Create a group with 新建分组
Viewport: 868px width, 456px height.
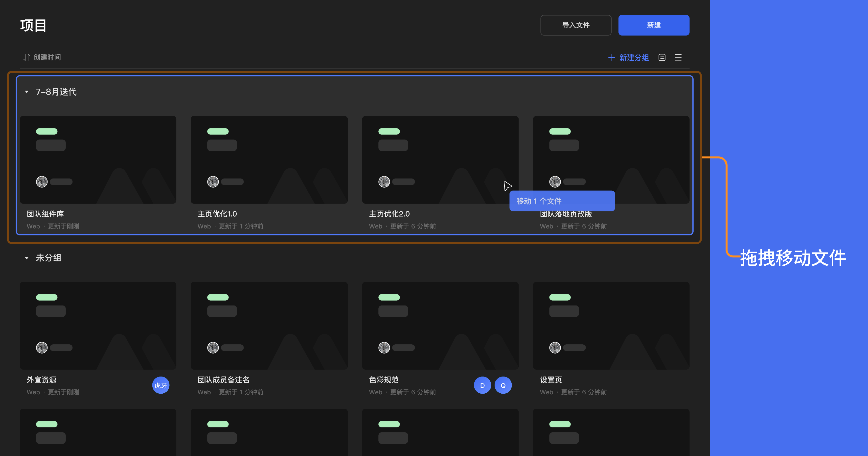628,57
